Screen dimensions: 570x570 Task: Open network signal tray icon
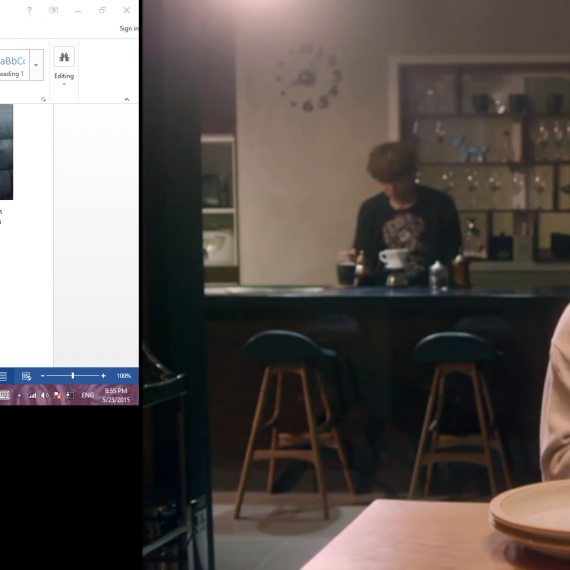(32, 396)
